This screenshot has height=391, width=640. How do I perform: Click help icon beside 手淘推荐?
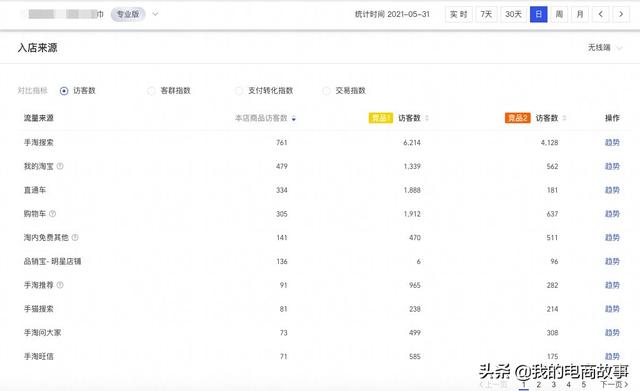coord(60,285)
